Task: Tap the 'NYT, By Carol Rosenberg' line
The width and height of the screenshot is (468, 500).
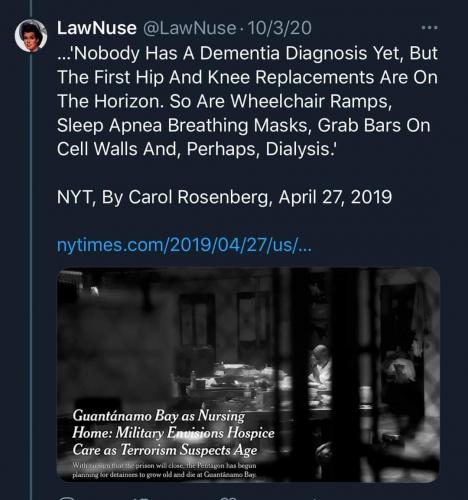Action: pos(224,197)
